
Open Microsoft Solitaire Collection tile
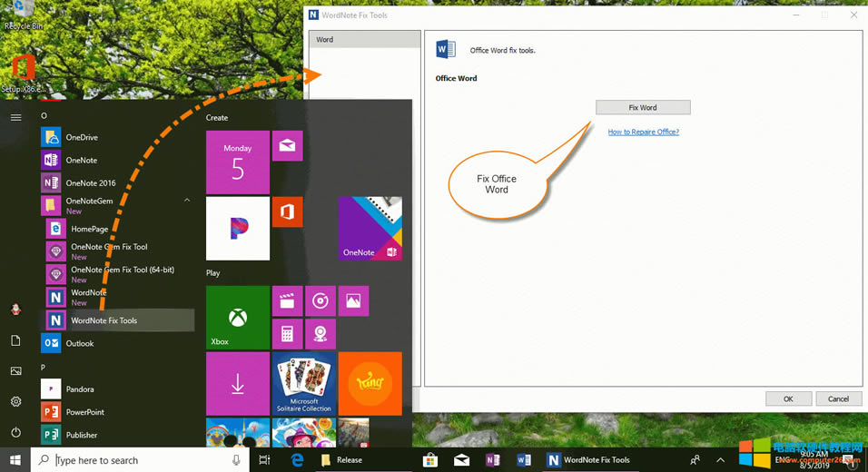303,383
